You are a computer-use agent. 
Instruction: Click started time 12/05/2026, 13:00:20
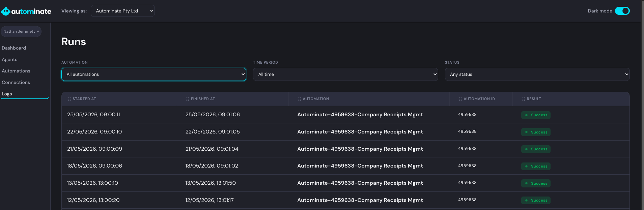pyautogui.click(x=93, y=200)
